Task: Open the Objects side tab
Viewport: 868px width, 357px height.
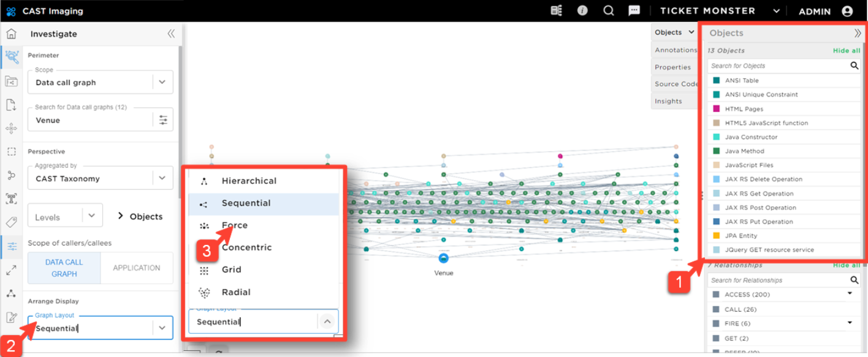Action: click(x=674, y=32)
